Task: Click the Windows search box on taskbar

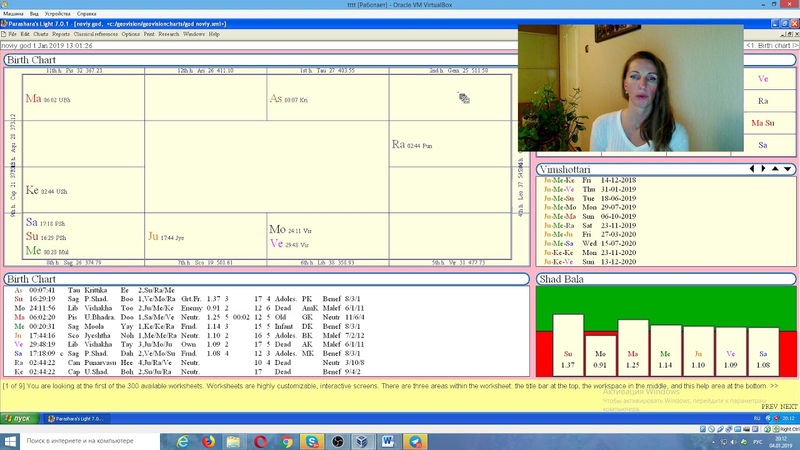Action: tap(90, 441)
